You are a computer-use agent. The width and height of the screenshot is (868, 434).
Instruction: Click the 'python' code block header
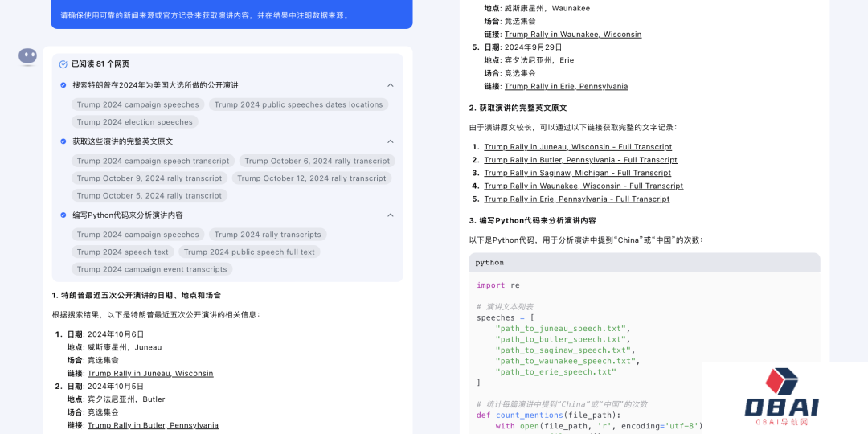(x=644, y=263)
